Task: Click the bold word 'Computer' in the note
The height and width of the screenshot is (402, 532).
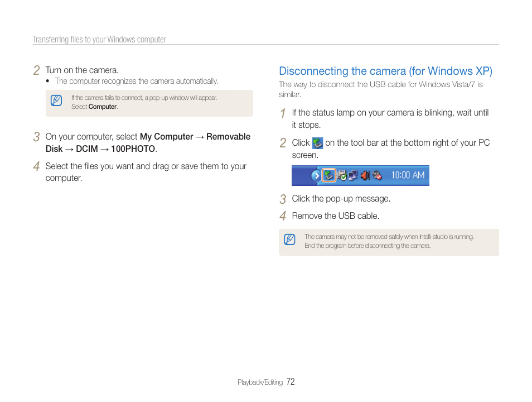Action: click(103, 107)
